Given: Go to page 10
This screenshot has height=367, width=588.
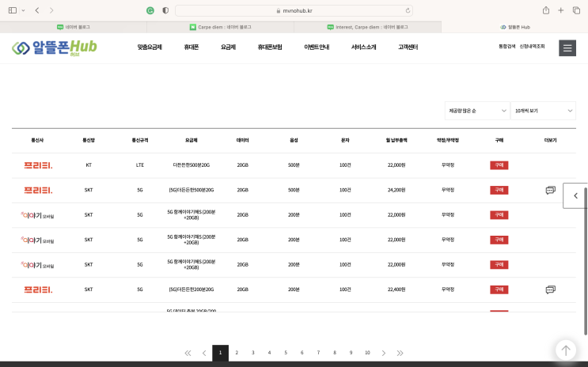Looking at the screenshot, I should 367,353.
